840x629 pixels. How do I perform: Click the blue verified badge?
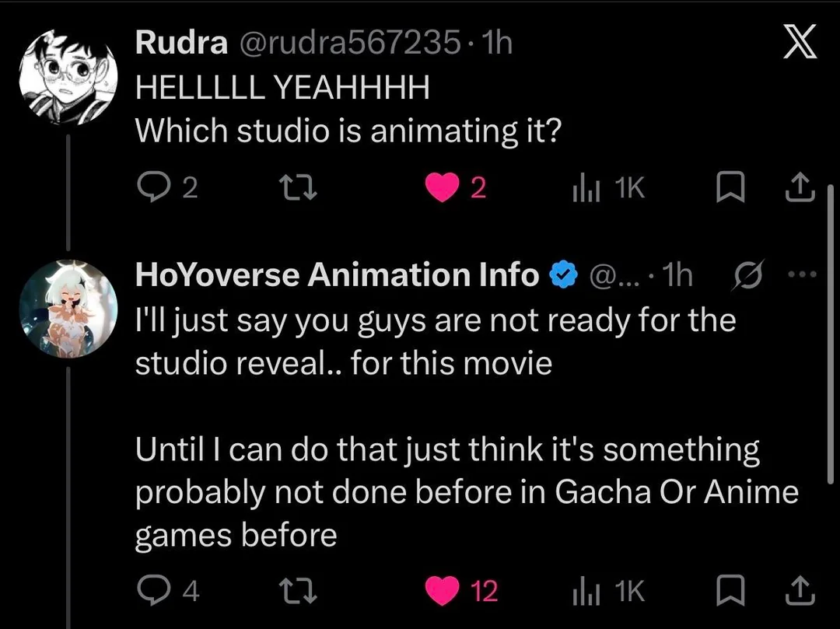click(563, 274)
